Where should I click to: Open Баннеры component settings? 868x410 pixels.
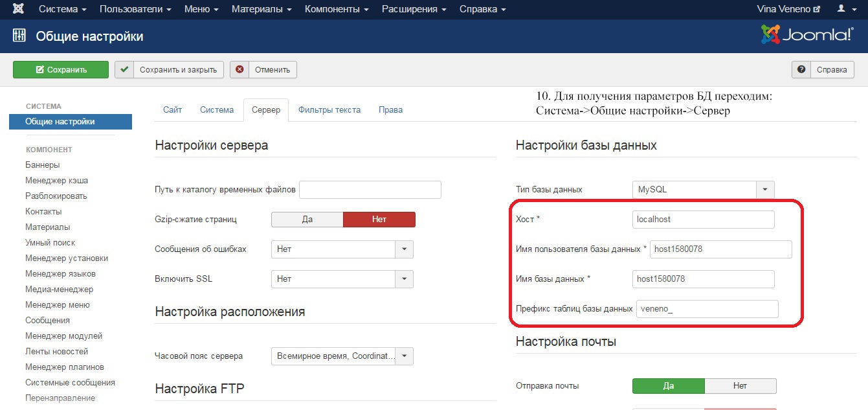coord(43,165)
